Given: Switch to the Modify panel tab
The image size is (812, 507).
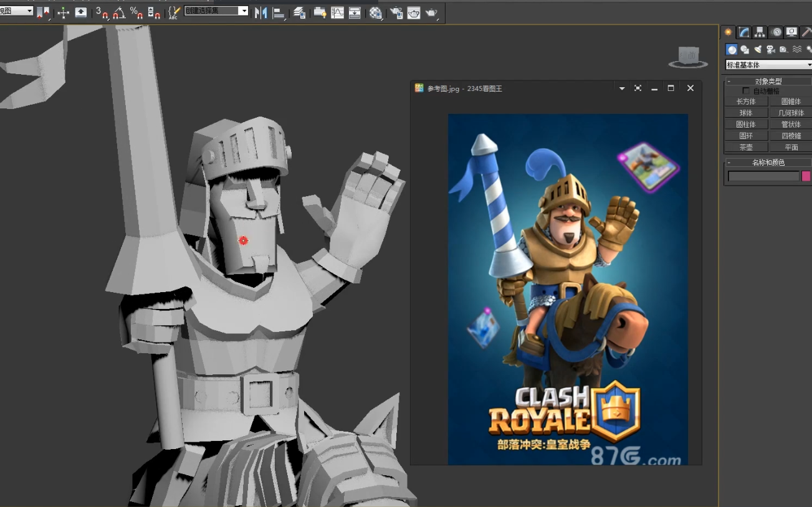Looking at the screenshot, I should click(743, 32).
